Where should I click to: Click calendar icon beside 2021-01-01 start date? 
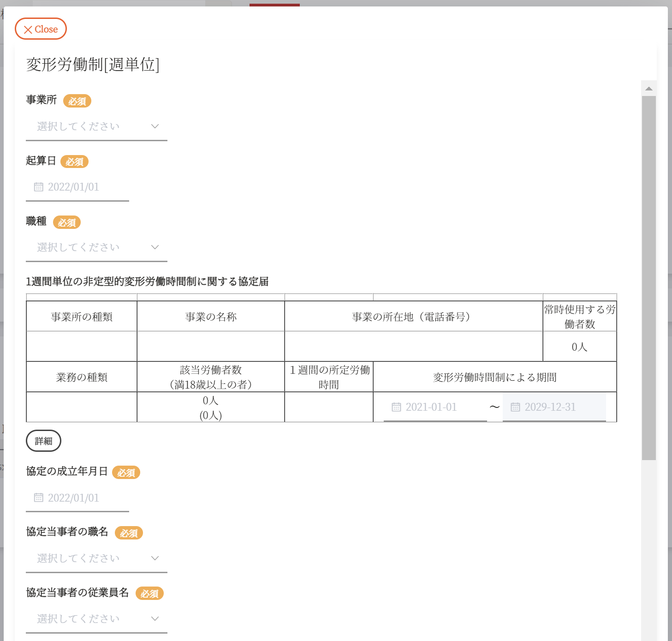396,407
